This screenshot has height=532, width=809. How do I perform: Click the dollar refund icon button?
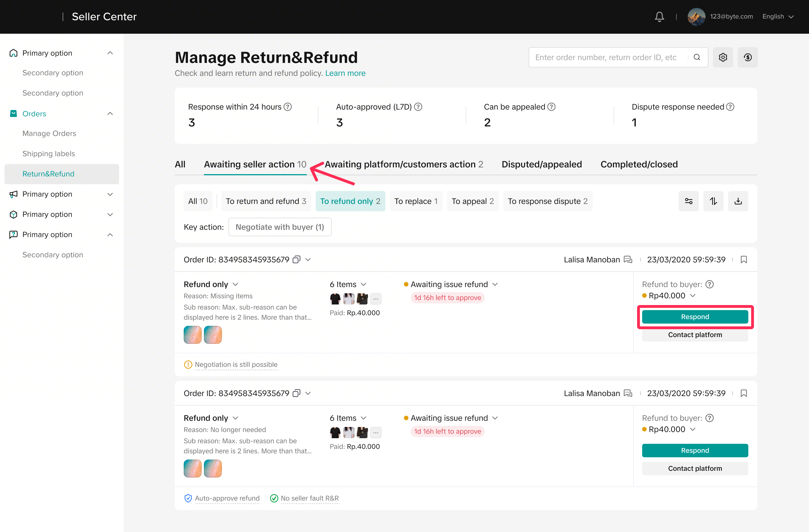pyautogui.click(x=747, y=57)
